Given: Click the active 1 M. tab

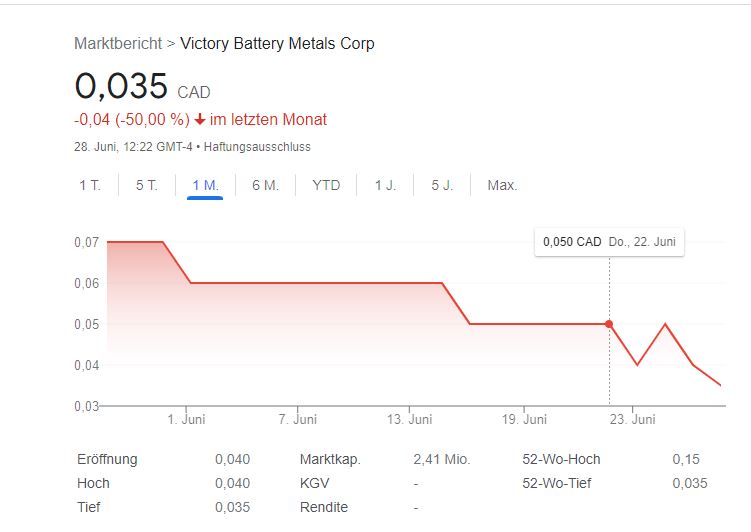Looking at the screenshot, I should click(205, 185).
